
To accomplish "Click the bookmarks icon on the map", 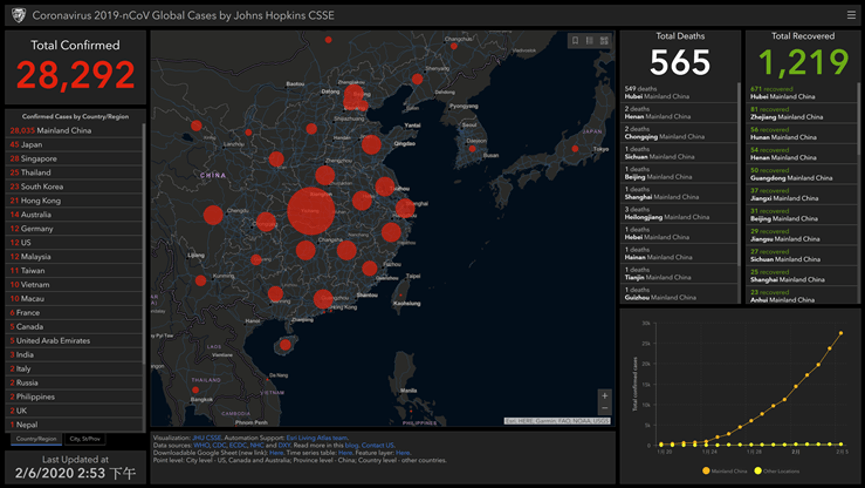I will point(575,41).
